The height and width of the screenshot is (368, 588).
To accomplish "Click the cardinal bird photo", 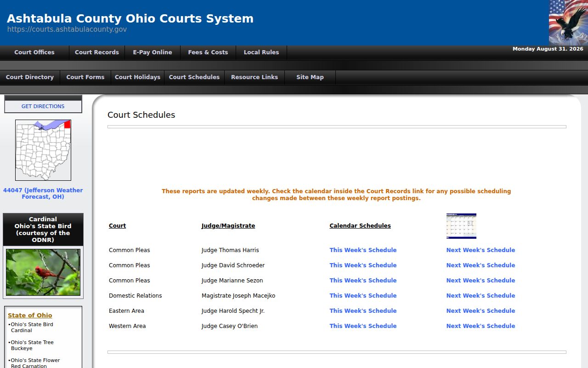I will pyautogui.click(x=43, y=272).
